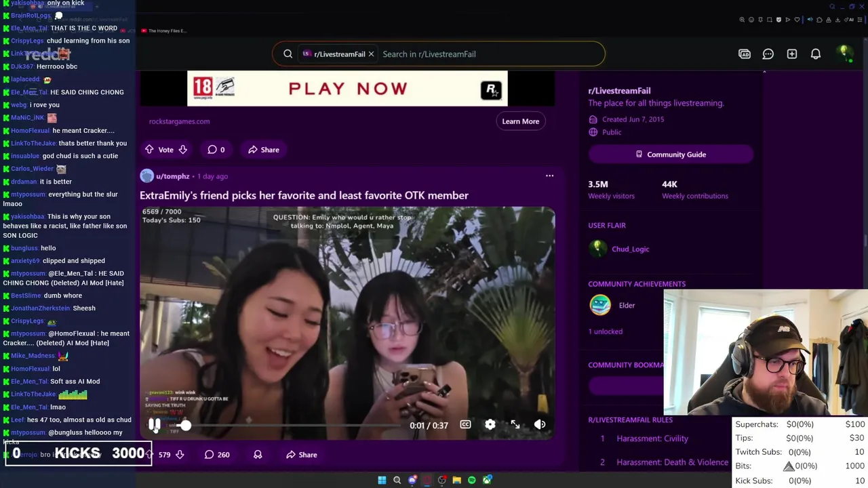Screen dimensions: 868x488
Task: Upvote the rockstargames.com ad post
Action: (x=149, y=150)
